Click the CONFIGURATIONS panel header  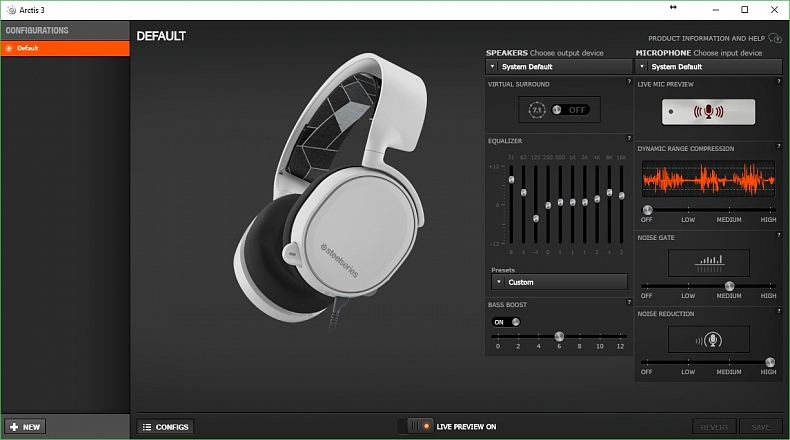coord(65,30)
